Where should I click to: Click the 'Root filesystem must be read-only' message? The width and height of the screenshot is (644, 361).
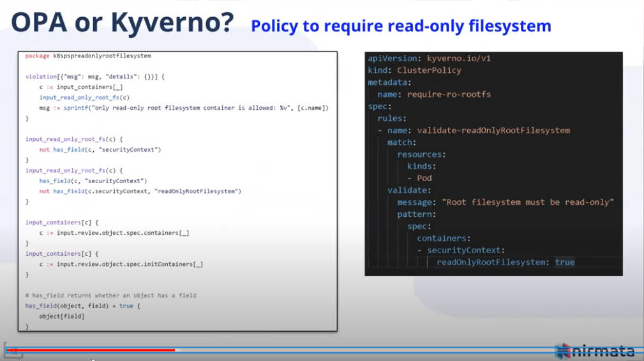528,202
